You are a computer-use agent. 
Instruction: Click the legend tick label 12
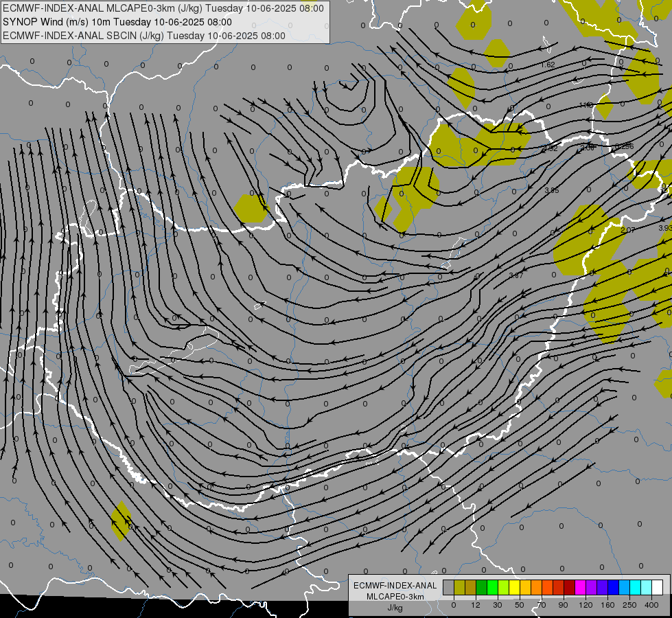point(476,605)
